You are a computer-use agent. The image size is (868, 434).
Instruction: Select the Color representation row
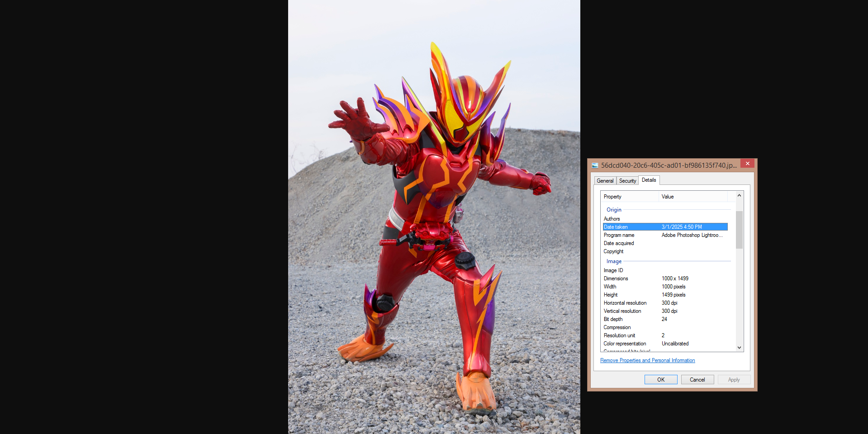[x=665, y=344]
